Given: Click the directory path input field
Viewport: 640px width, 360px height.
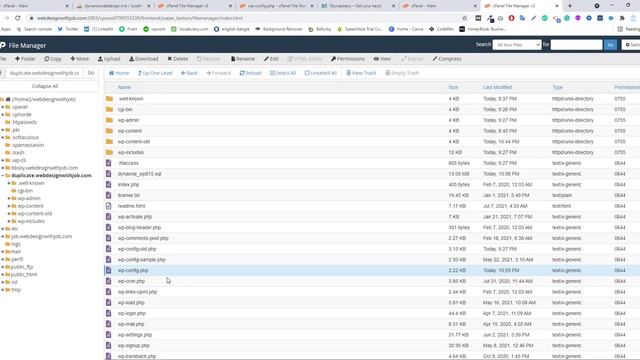Looking at the screenshot, I should click(44, 73).
